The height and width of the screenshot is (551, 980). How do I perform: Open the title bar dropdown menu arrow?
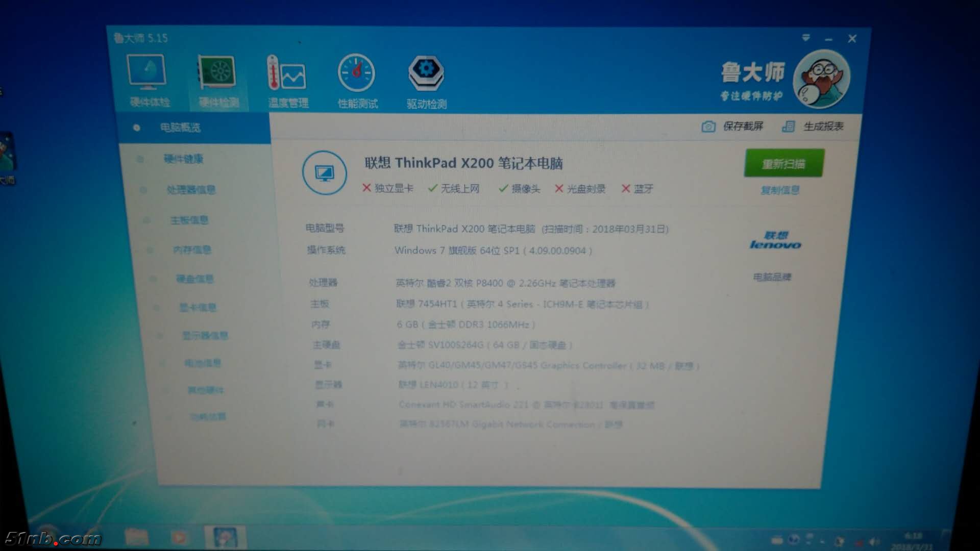(x=806, y=38)
